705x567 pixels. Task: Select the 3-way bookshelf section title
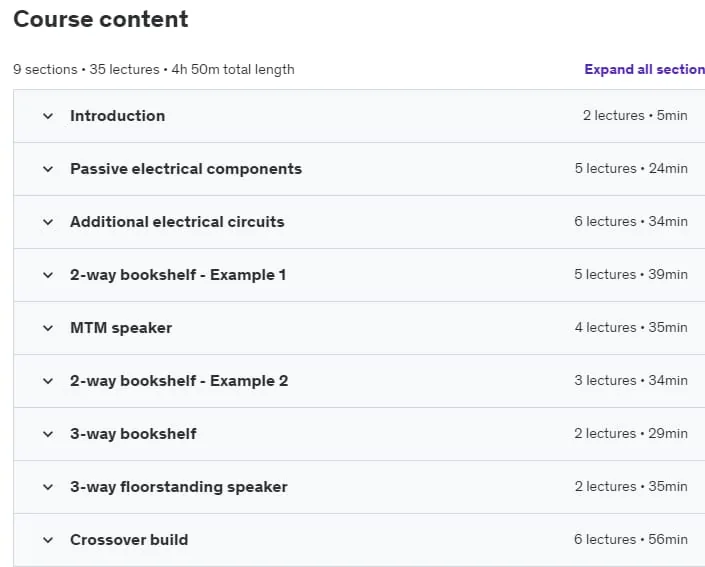(133, 434)
